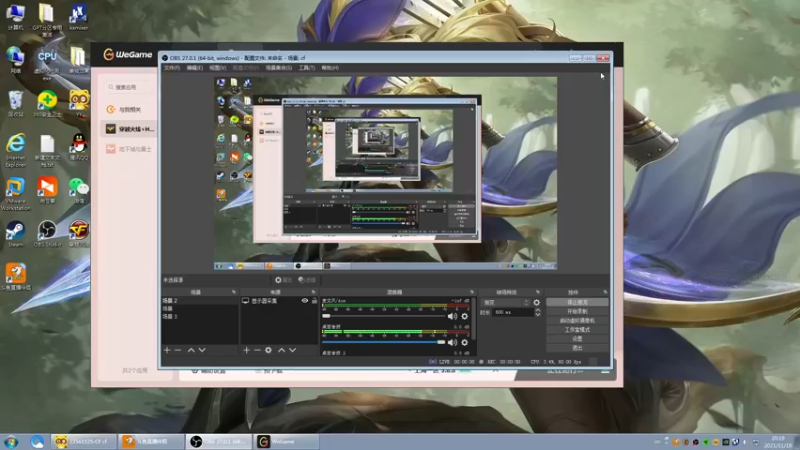Select the Dungeon Fighter entry in WeGame sidebar

point(130,149)
